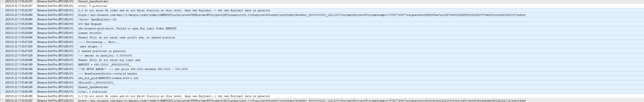Click the '**IN SETUP RANGE**' ask price line
Screen dimensions: 644x102
pyautogui.click(x=133, y=69)
